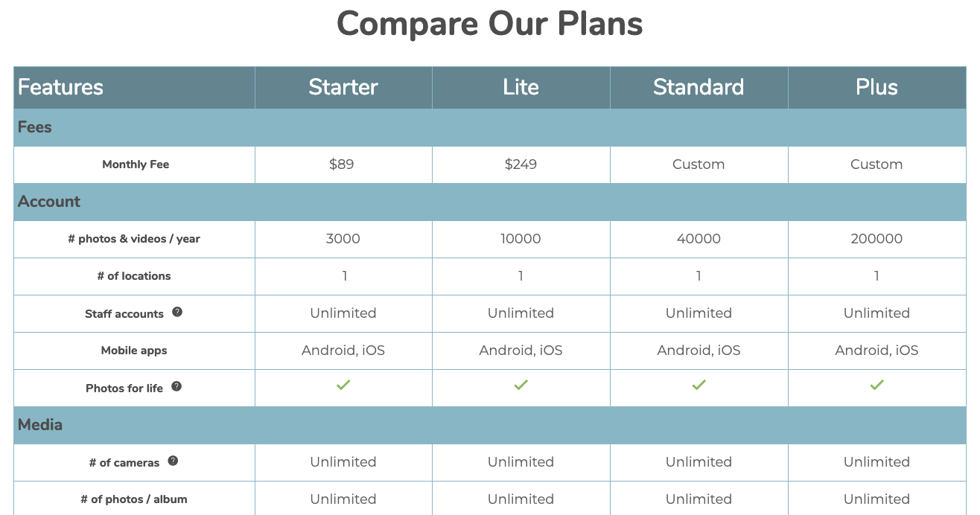Click the Lite $249 monthly fee cell

[x=521, y=164]
